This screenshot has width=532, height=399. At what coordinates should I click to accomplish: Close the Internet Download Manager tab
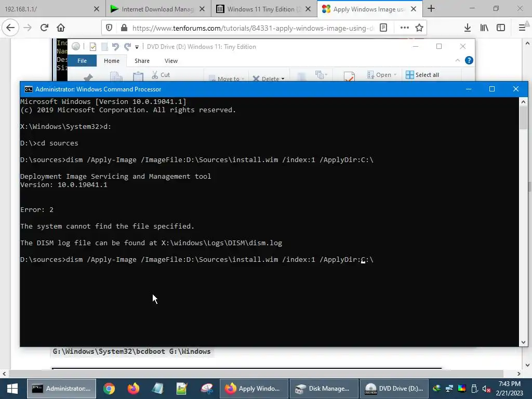click(202, 9)
